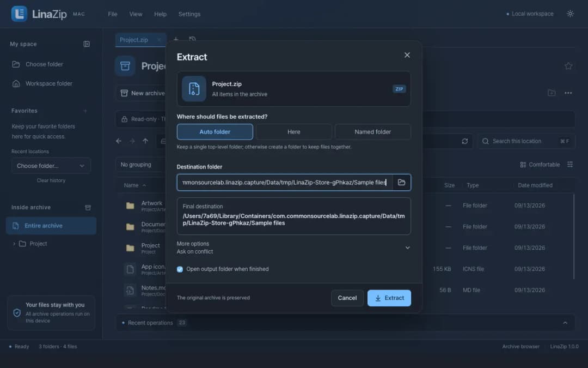Click Archive browser in status bar
The width and height of the screenshot is (588, 368).
pyautogui.click(x=521, y=347)
